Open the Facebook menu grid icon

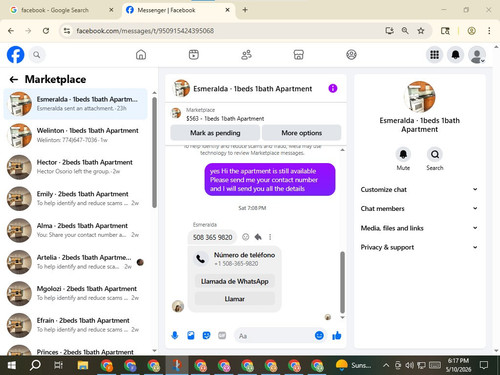click(434, 55)
